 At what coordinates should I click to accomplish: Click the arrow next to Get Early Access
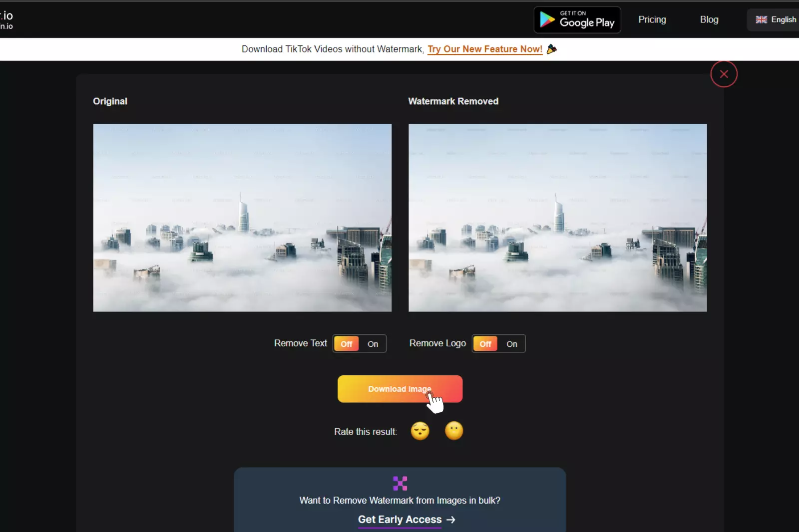pyautogui.click(x=451, y=520)
